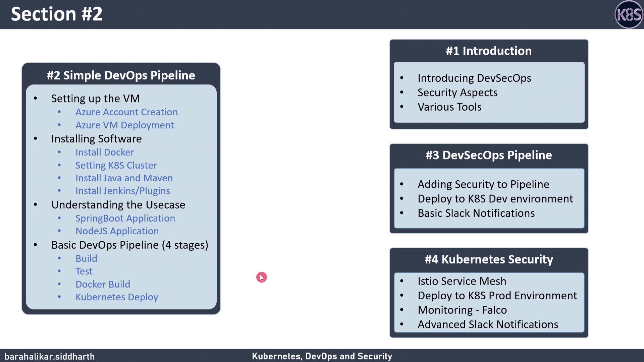
Task: Select Setting K8S Cluster sub-item
Action: pyautogui.click(x=116, y=165)
